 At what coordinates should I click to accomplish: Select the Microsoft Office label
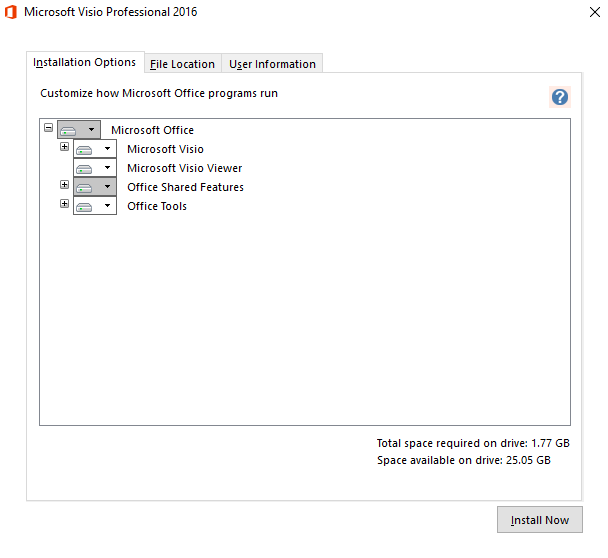pos(152,130)
